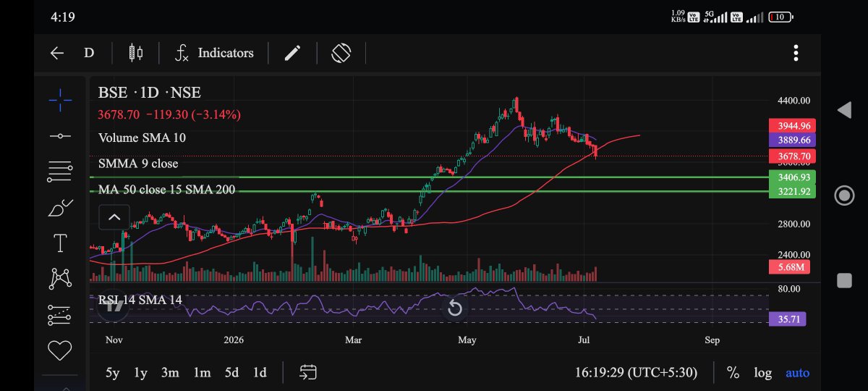Tap battery indicator in status bar
The image size is (868, 391).
(780, 17)
